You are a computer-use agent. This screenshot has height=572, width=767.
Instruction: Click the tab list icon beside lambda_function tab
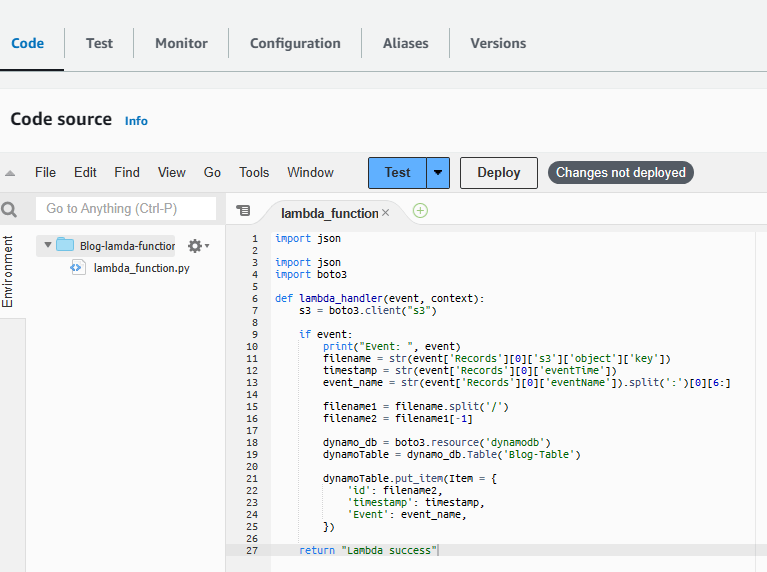tap(242, 211)
